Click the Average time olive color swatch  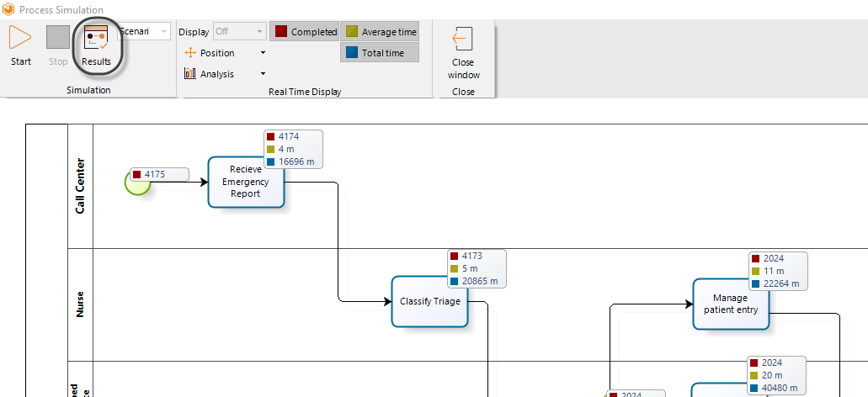coord(352,32)
